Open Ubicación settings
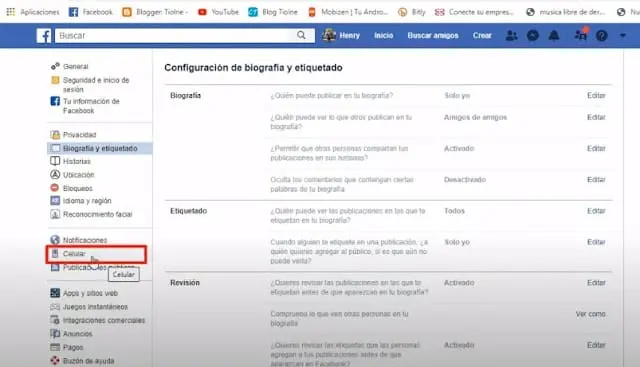The image size is (640, 367). 78,175
